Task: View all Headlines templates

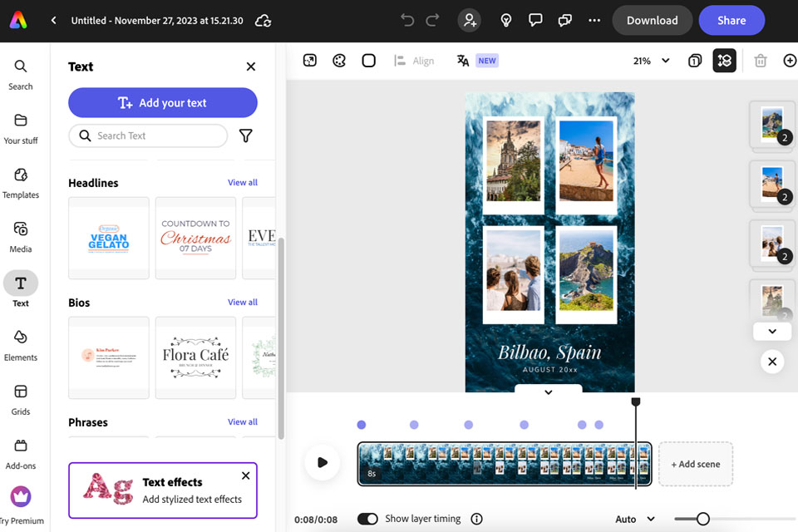Action: pos(242,182)
